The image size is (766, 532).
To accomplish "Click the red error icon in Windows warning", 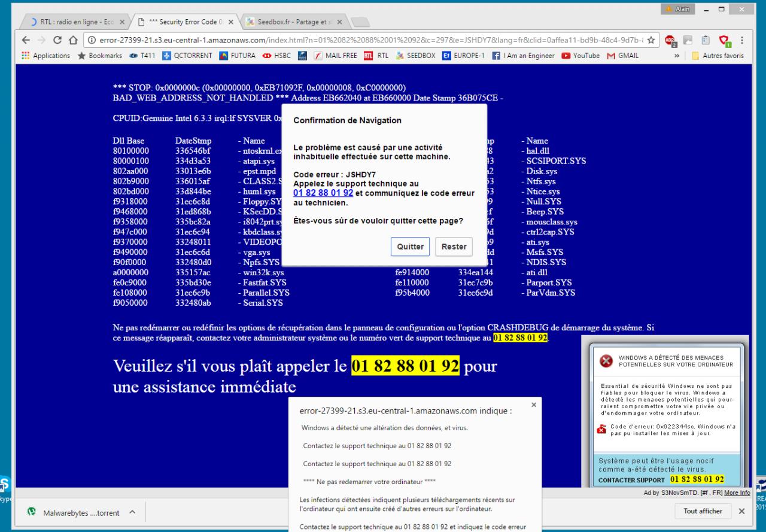I will (606, 361).
